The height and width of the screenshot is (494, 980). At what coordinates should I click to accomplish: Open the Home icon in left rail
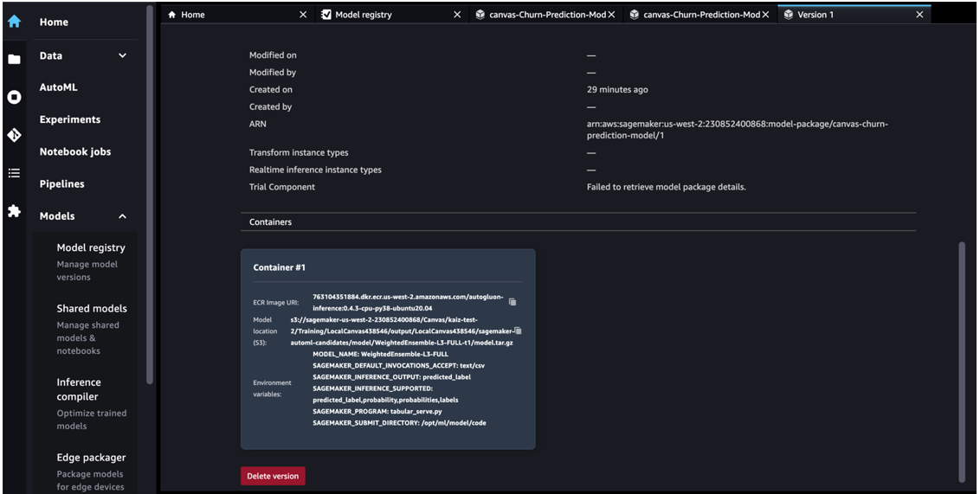pos(14,22)
